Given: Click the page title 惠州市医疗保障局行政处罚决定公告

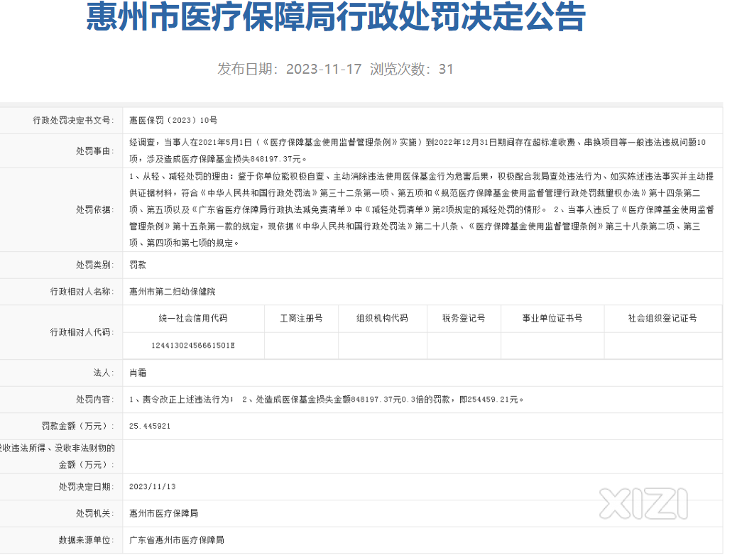Looking at the screenshot, I should [336, 17].
